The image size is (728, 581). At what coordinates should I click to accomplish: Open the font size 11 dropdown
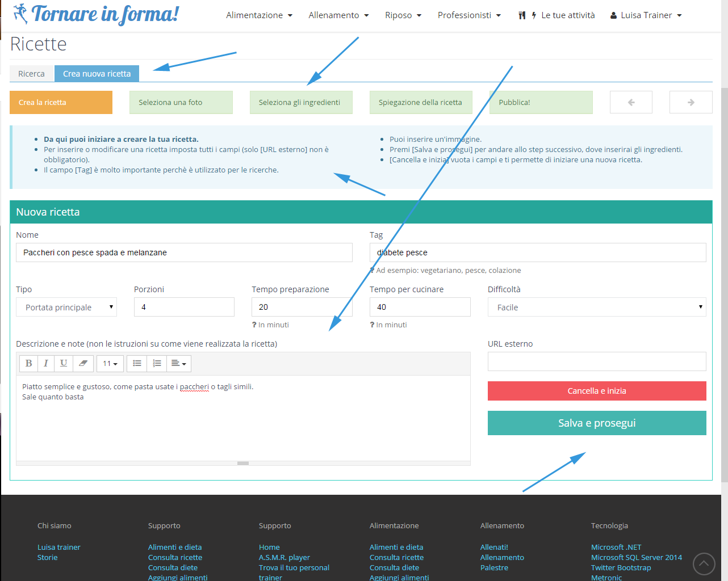[x=110, y=364]
